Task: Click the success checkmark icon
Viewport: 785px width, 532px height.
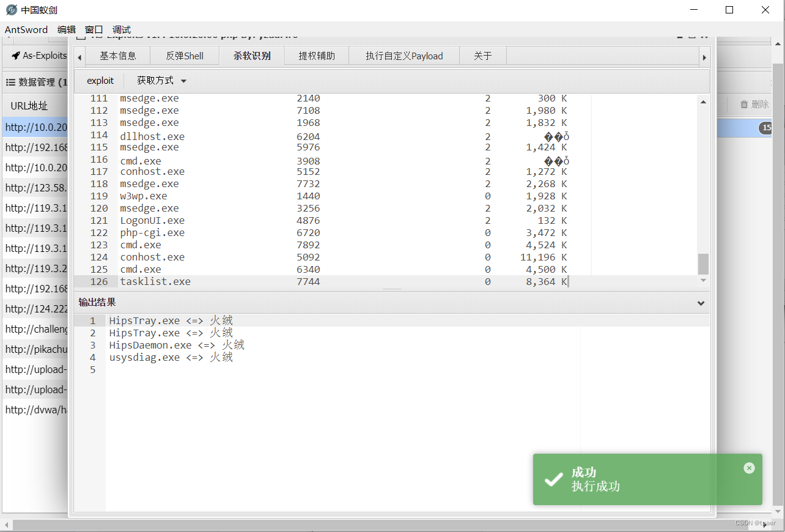Action: click(554, 479)
